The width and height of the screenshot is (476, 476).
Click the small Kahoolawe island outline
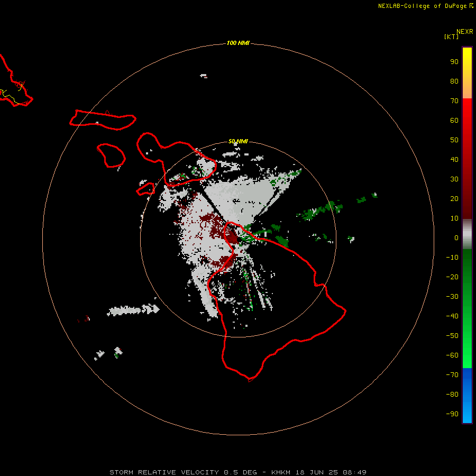point(145,189)
